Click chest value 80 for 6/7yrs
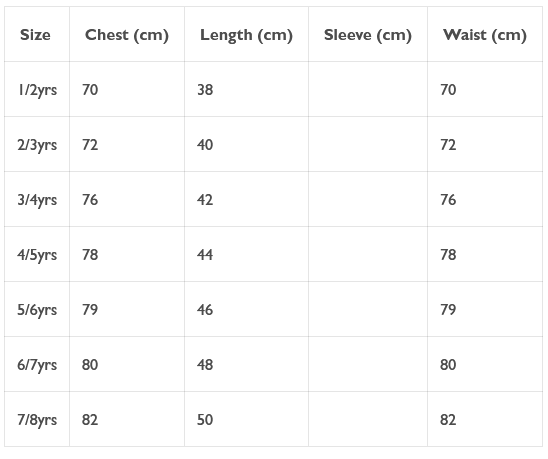The image size is (548, 459). point(90,365)
